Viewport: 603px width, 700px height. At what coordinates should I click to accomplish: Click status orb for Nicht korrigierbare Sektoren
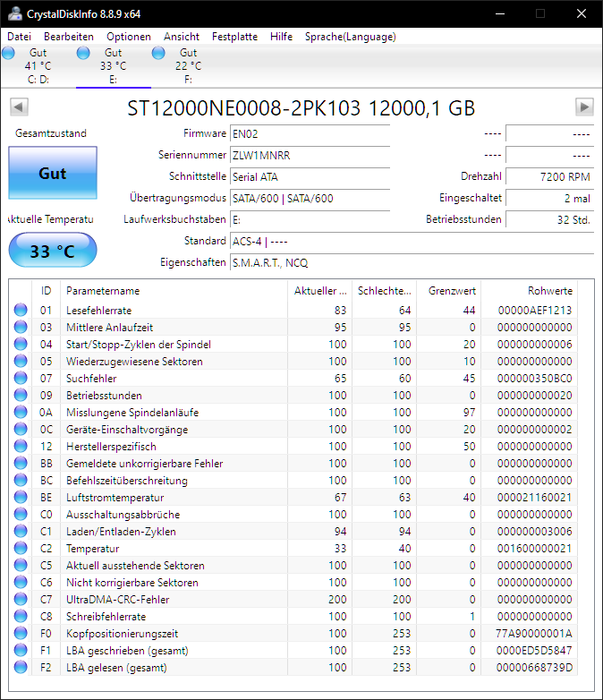pos(21,582)
